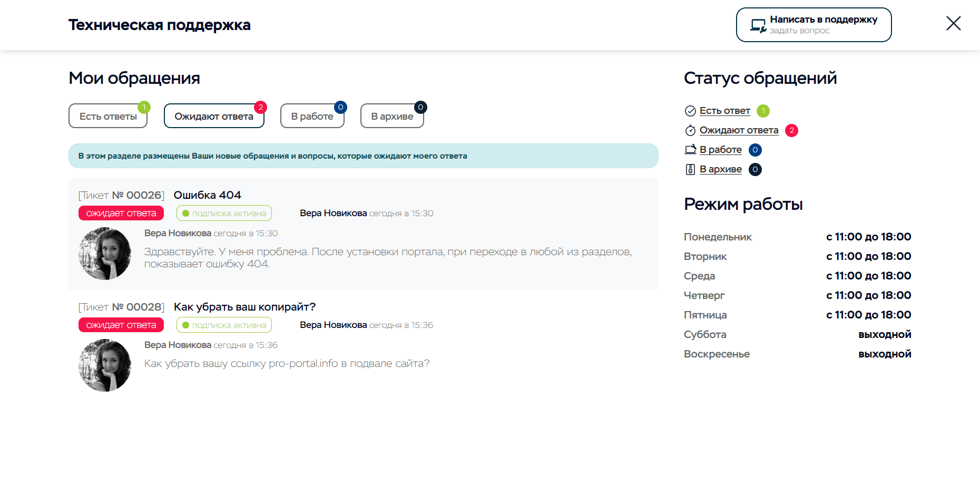Click the green badge on Есть ответы tab
980x493 pixels.
(144, 107)
